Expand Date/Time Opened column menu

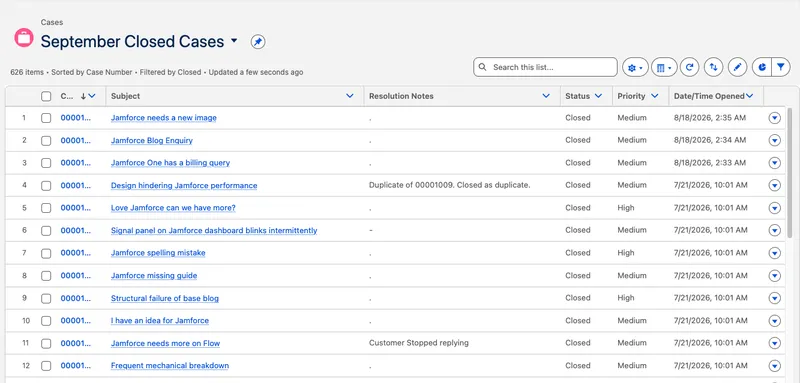click(749, 96)
